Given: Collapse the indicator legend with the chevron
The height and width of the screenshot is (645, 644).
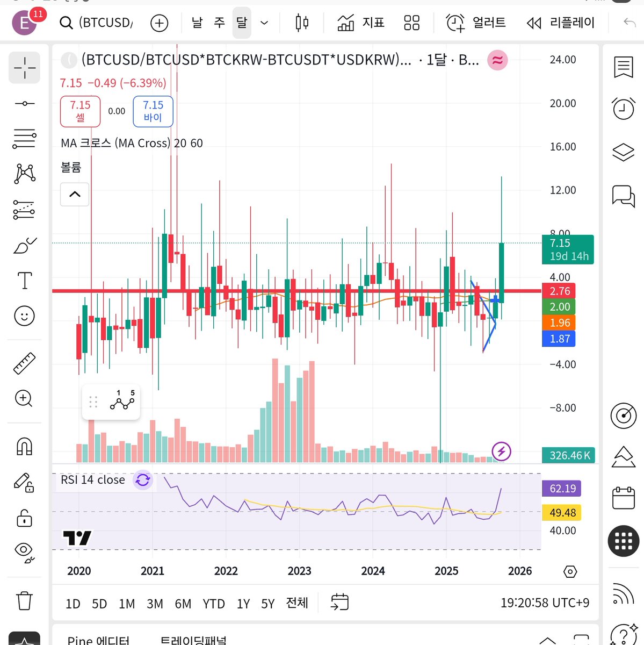Looking at the screenshot, I should click(75, 195).
